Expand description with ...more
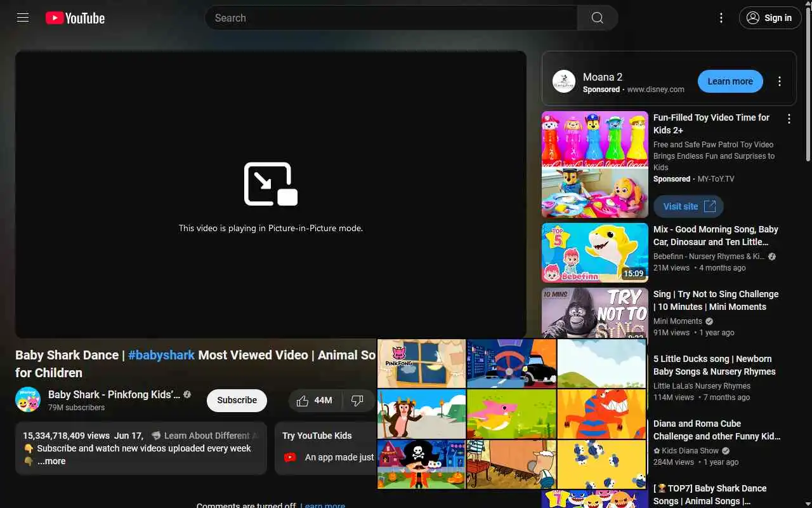 tap(51, 461)
